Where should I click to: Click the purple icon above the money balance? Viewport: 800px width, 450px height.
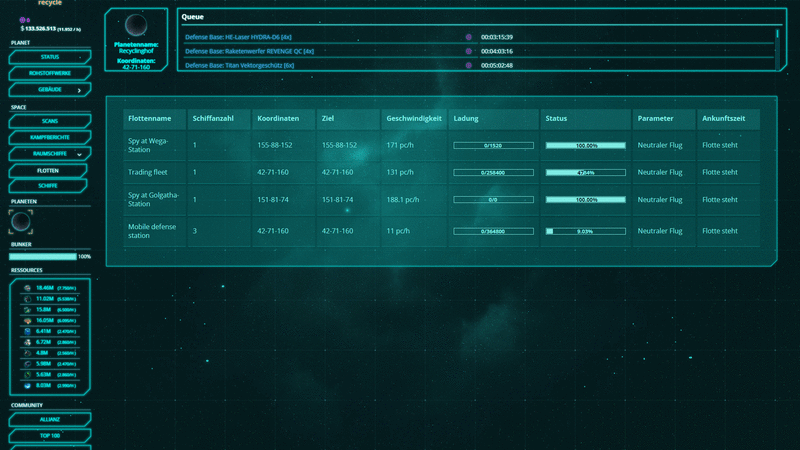point(22,20)
